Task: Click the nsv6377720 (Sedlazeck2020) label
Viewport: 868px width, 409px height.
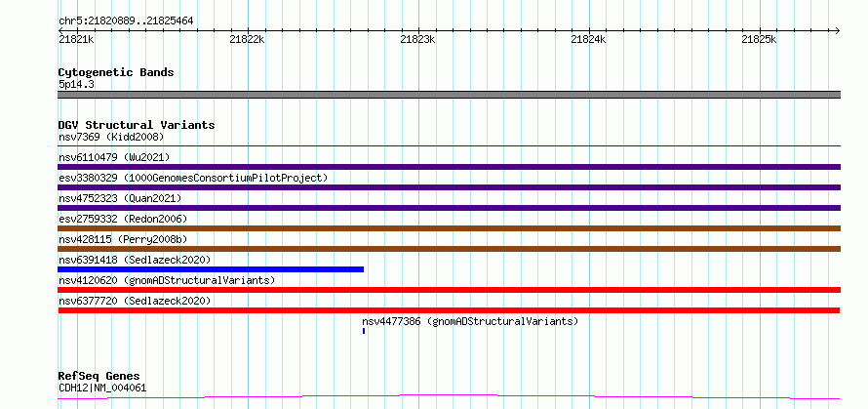Action: click(135, 301)
